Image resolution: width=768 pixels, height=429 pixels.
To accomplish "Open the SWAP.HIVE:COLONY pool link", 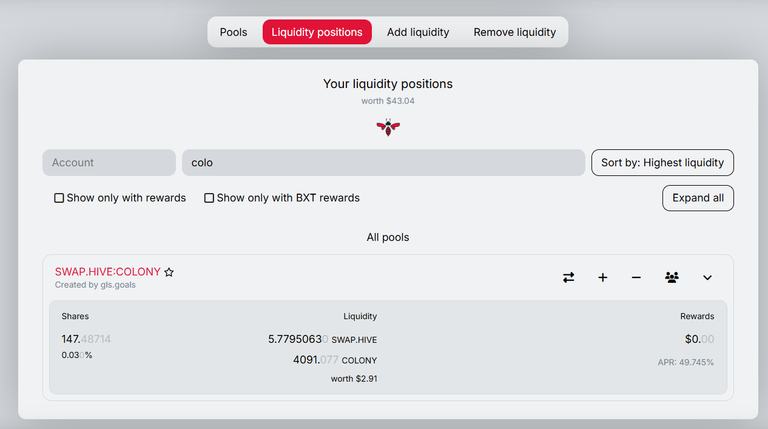I will 107,272.
